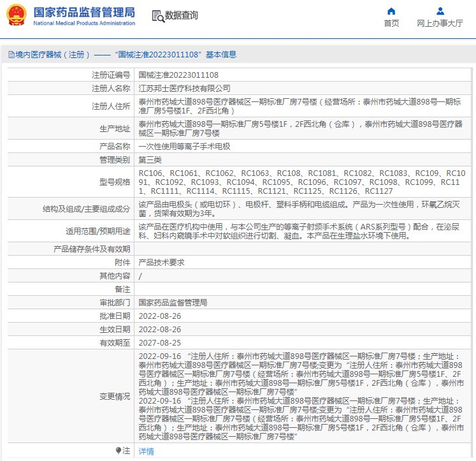The image size is (476, 461).
Task: Click the 管理类别 row label
Action: (115, 160)
